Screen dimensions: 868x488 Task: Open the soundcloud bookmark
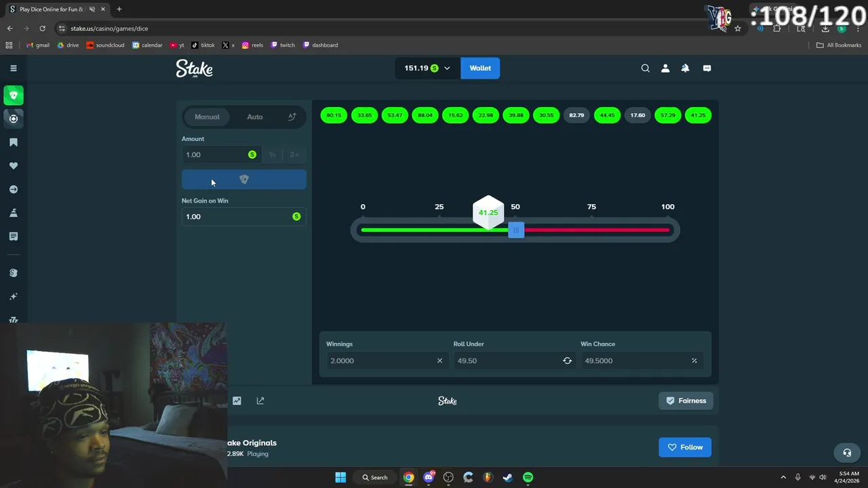coord(105,45)
